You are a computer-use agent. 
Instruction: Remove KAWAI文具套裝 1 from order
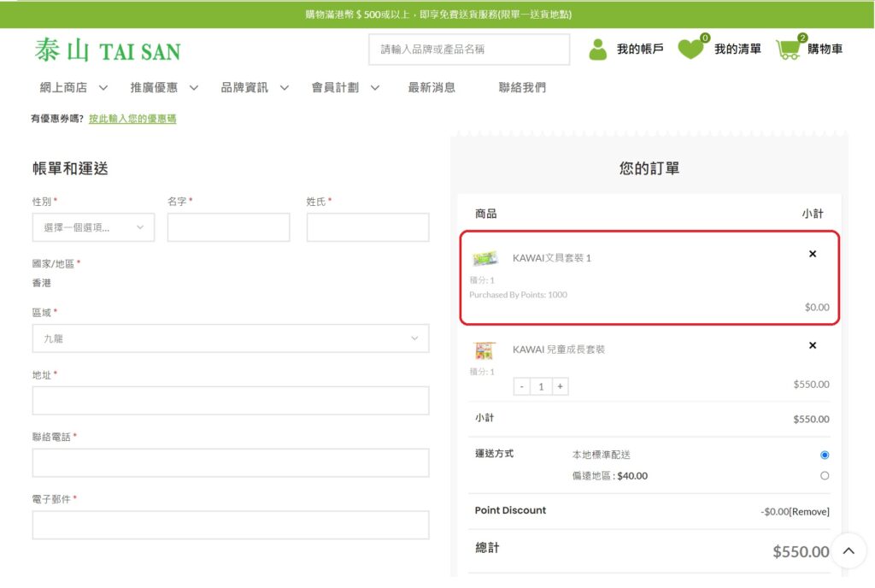pos(813,254)
